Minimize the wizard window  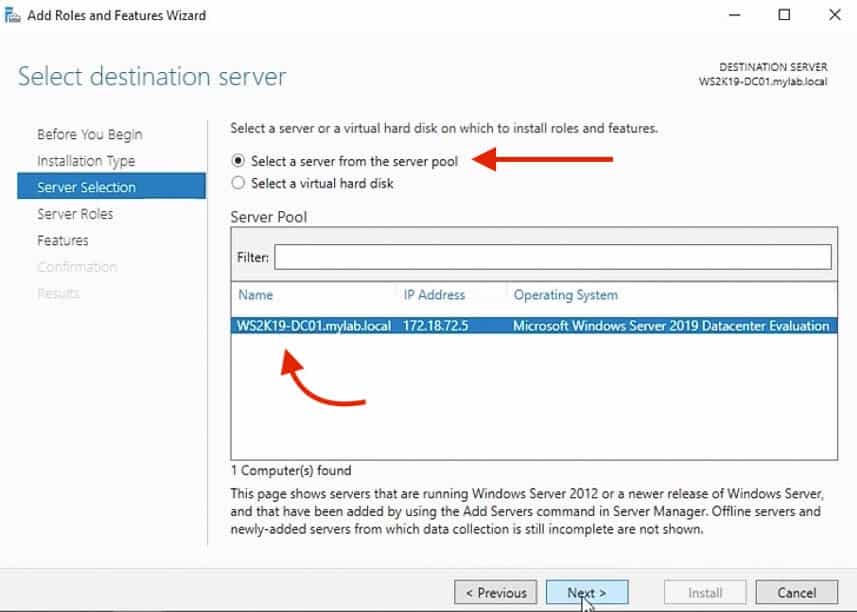pyautogui.click(x=735, y=15)
